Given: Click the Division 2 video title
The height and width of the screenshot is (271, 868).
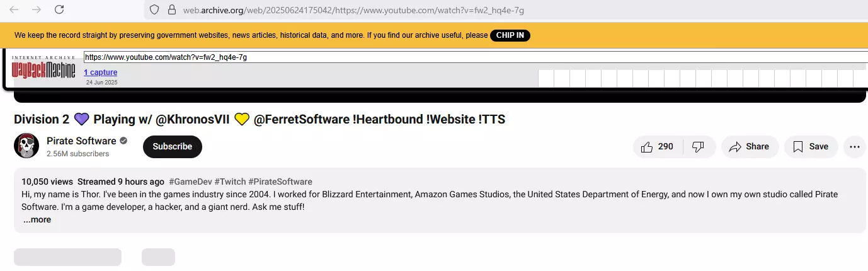Looking at the screenshot, I should click(259, 119).
